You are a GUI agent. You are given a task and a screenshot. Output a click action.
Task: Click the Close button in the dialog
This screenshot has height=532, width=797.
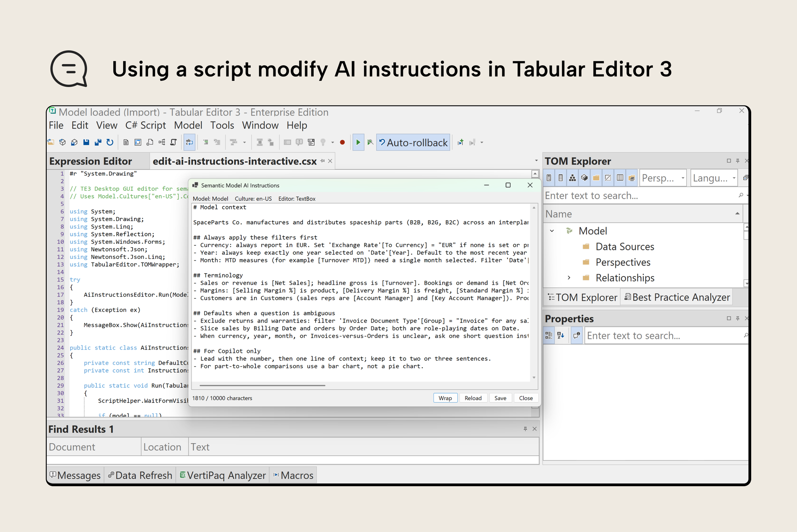[526, 398]
